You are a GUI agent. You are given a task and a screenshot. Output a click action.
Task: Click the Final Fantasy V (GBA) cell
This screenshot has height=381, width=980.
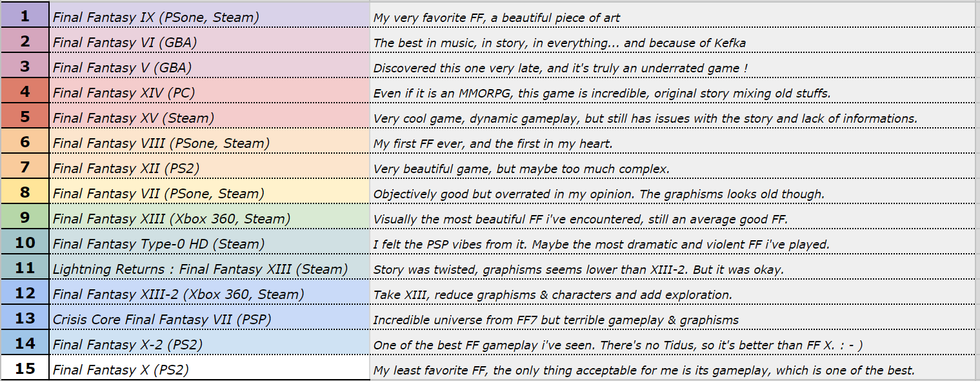tap(122, 67)
